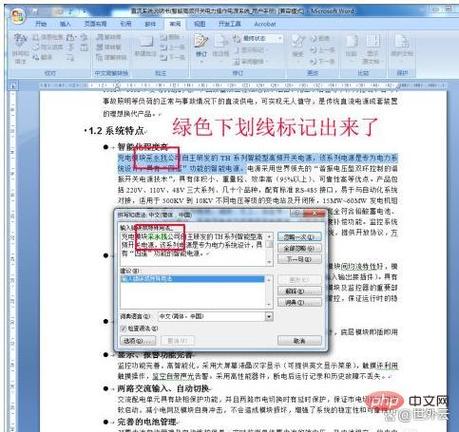Click up arrow of sentence box scrollbar
The height and width of the screenshot is (432, 459).
269,236
